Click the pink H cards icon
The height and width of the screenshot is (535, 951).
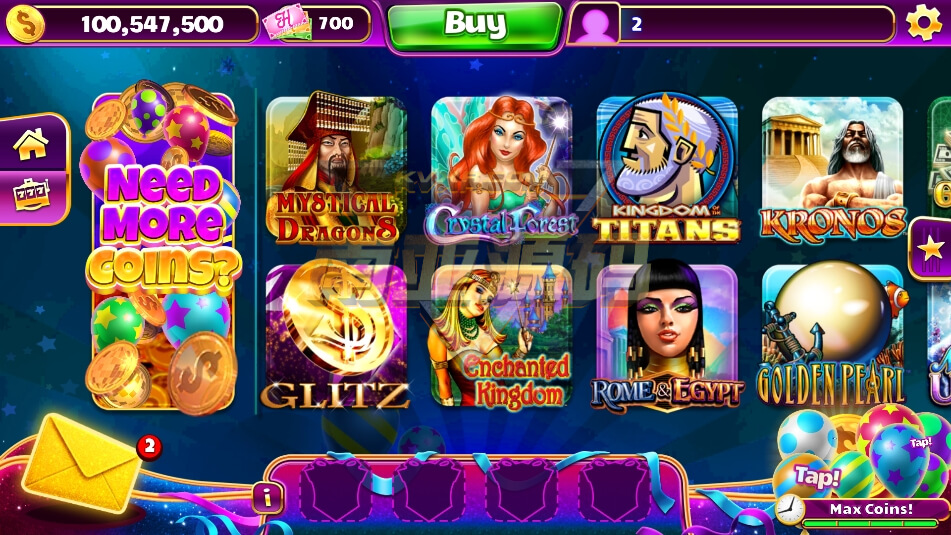pyautogui.click(x=286, y=22)
